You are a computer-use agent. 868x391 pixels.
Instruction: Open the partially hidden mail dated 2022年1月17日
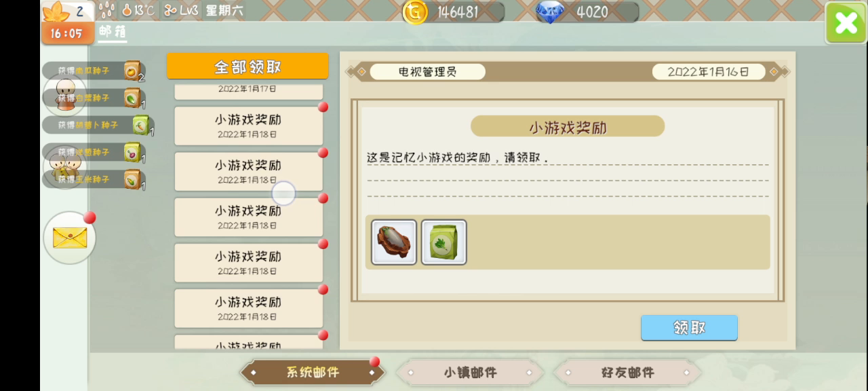pos(248,92)
